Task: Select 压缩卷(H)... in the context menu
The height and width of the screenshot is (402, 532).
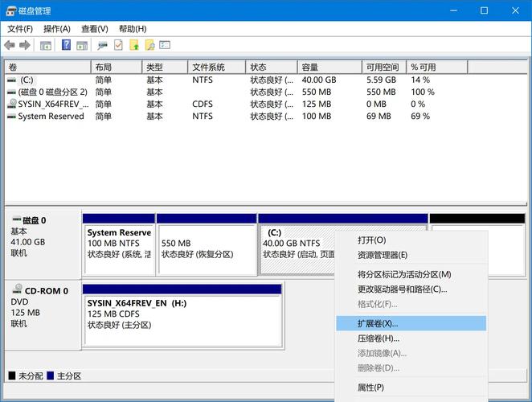Action: (411, 338)
